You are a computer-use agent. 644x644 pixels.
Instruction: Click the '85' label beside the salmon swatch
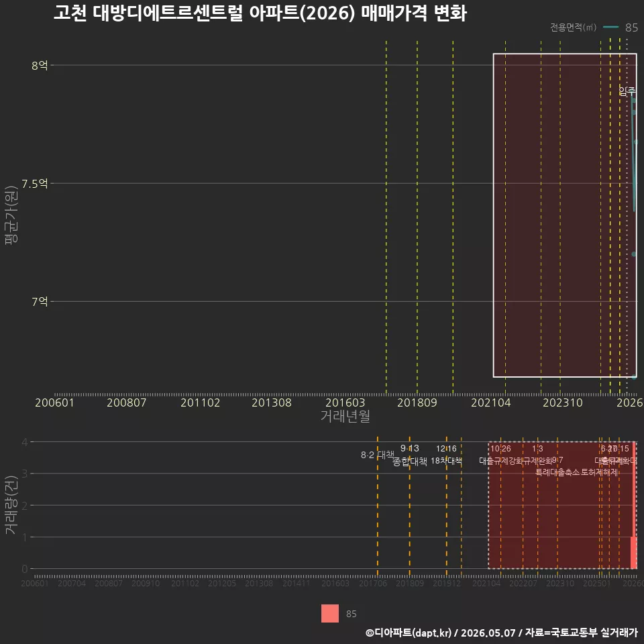click(351, 614)
